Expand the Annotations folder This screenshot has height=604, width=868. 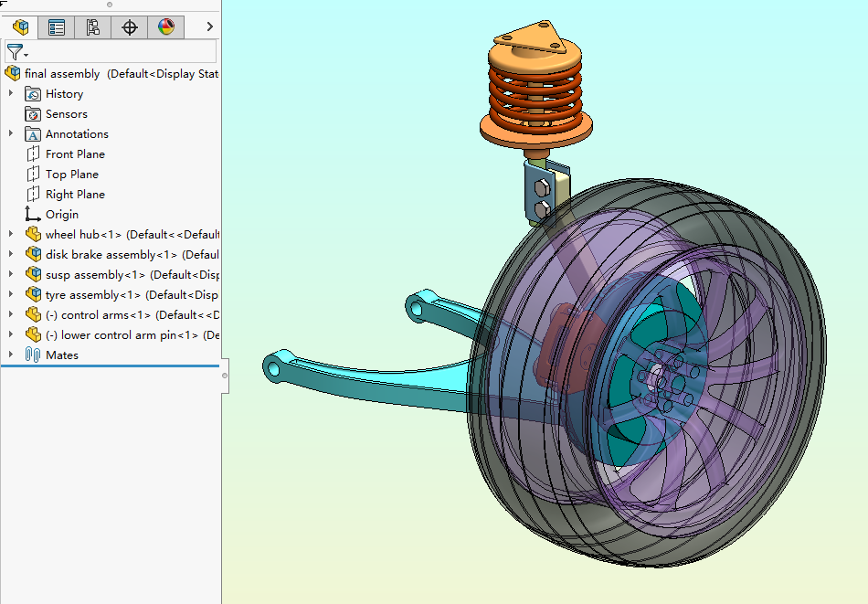(11, 133)
